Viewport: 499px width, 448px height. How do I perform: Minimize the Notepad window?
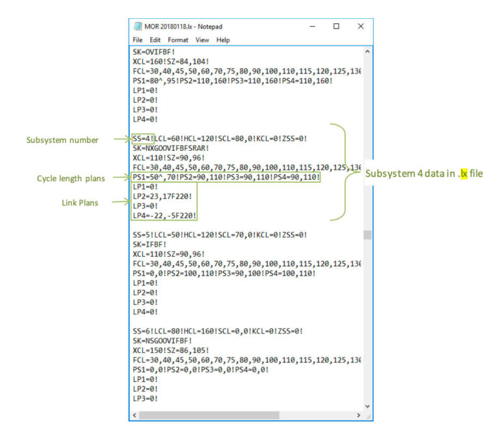(313, 27)
